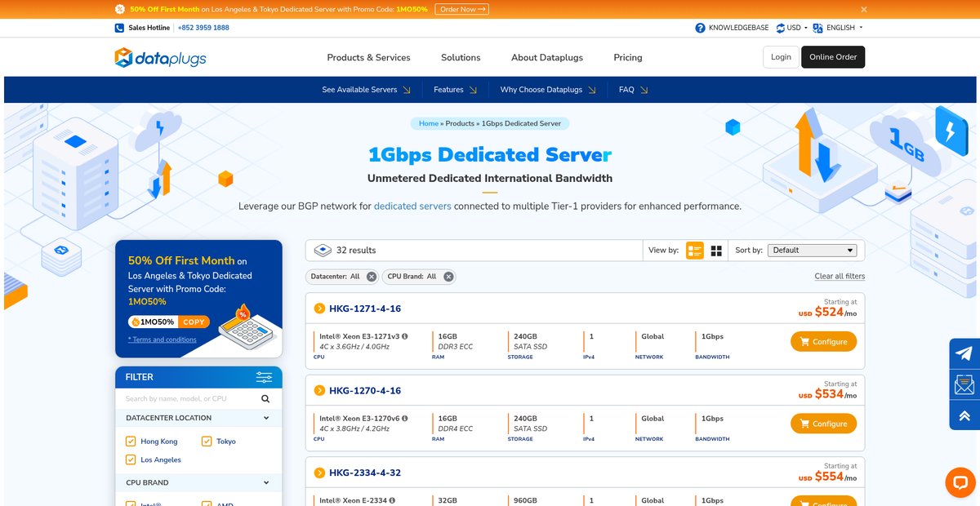Switch to list view
The width and height of the screenshot is (980, 506).
[x=695, y=251]
